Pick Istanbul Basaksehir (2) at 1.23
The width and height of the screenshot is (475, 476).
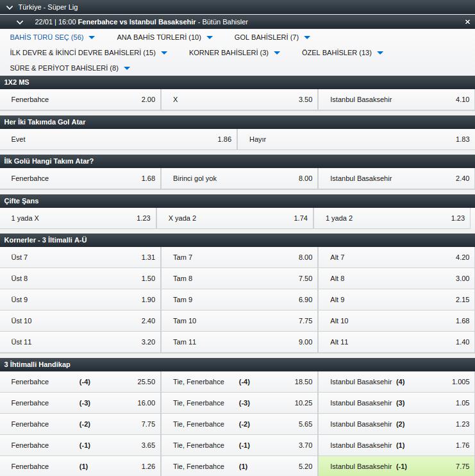(396, 424)
